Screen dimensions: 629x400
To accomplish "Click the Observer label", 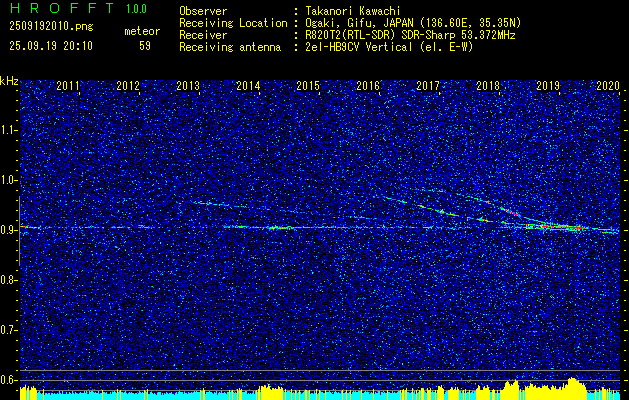I will point(203,11).
